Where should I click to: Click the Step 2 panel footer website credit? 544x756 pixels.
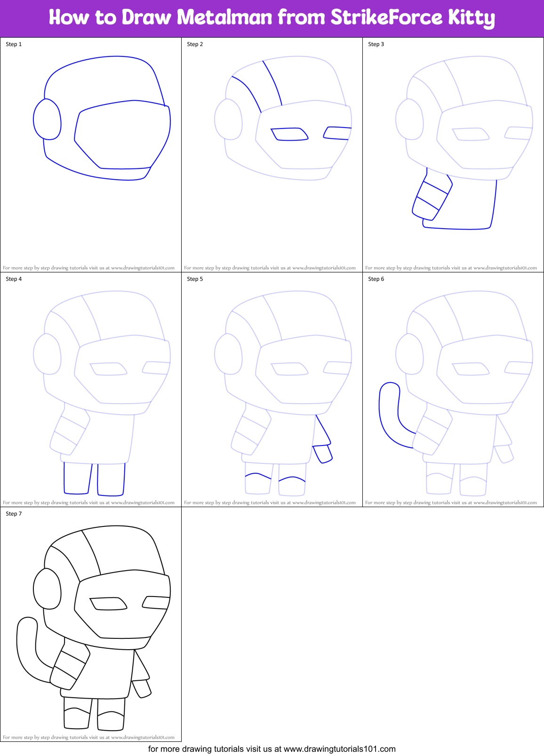270,268
